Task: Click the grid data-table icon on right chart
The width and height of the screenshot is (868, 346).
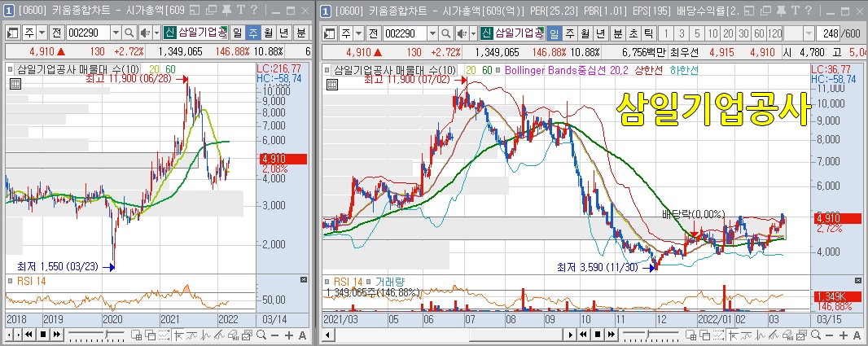Action: 333,84
